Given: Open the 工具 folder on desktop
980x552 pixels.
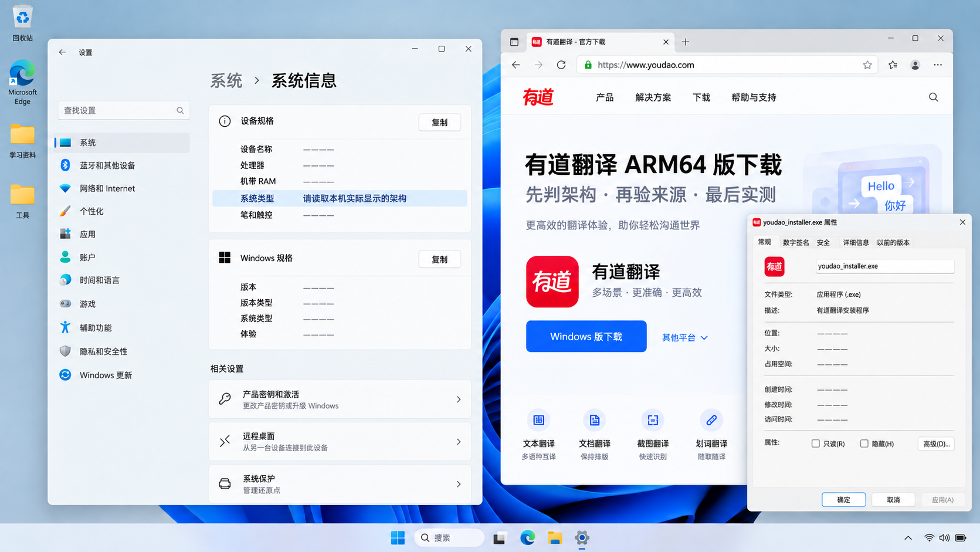Looking at the screenshot, I should [22, 201].
